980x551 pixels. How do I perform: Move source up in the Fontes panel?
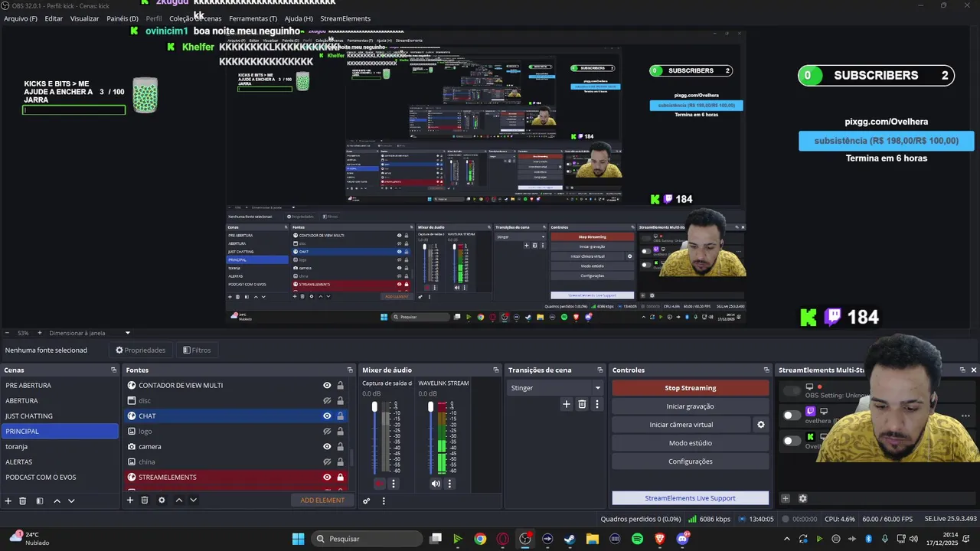coord(178,500)
